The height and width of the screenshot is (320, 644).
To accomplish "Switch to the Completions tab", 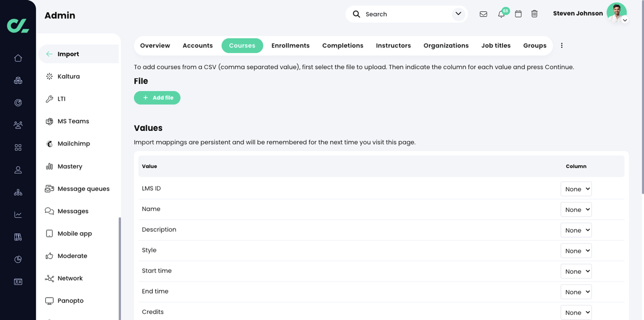I will 343,46.
